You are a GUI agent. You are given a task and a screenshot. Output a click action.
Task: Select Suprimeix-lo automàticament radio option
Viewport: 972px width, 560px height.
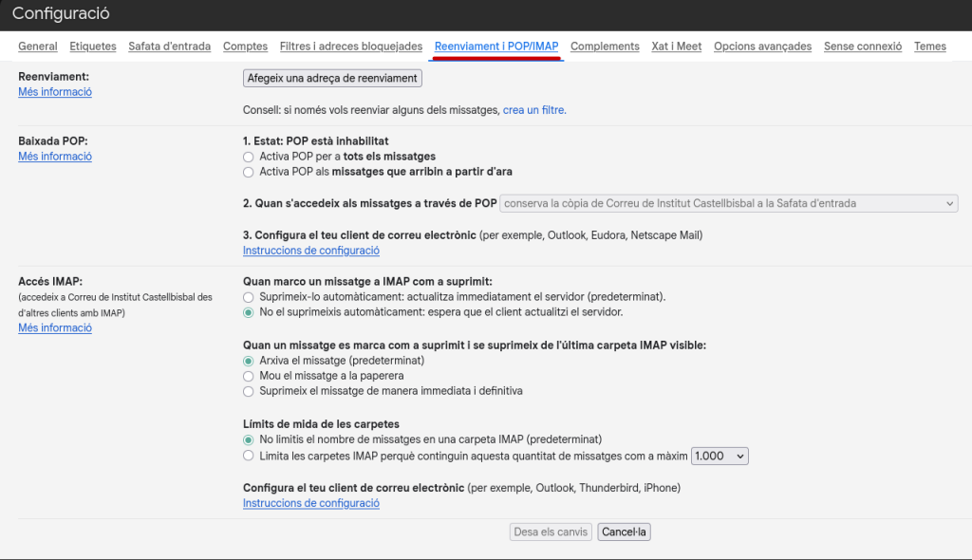tap(249, 297)
